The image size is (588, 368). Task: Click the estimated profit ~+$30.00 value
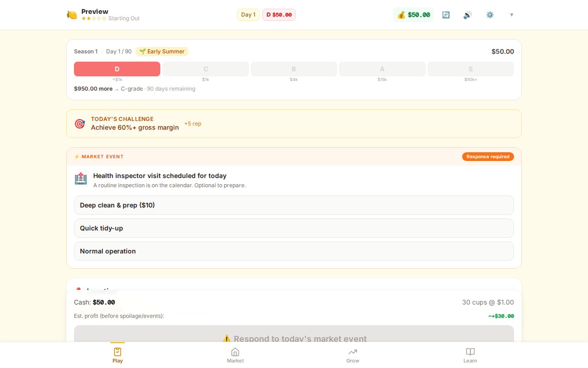(501, 316)
